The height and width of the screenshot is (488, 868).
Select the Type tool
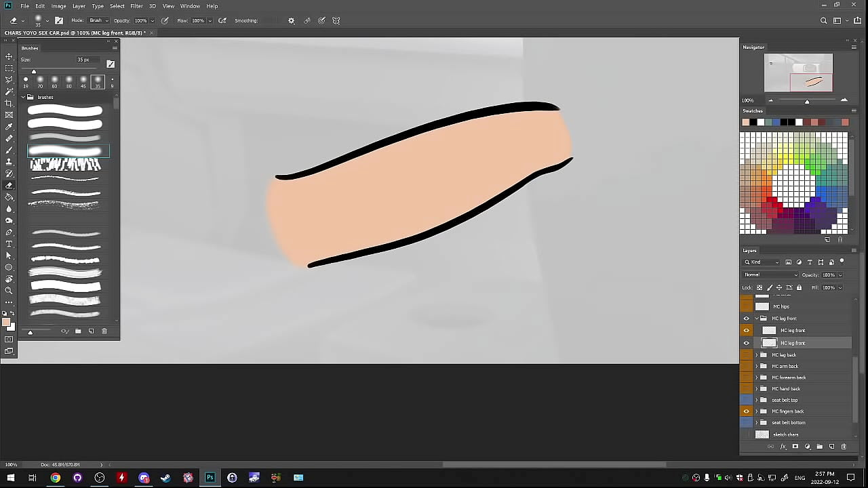(x=9, y=244)
